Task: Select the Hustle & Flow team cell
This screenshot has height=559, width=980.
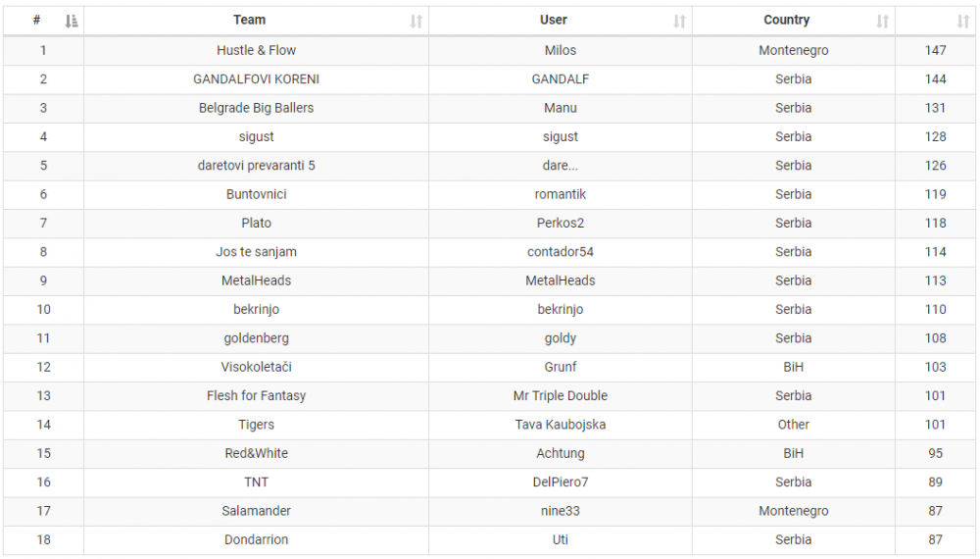Action: click(x=257, y=50)
